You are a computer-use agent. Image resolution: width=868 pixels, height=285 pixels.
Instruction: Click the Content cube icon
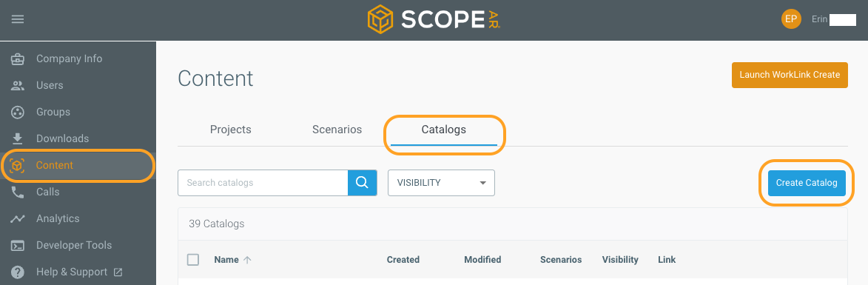click(x=18, y=165)
